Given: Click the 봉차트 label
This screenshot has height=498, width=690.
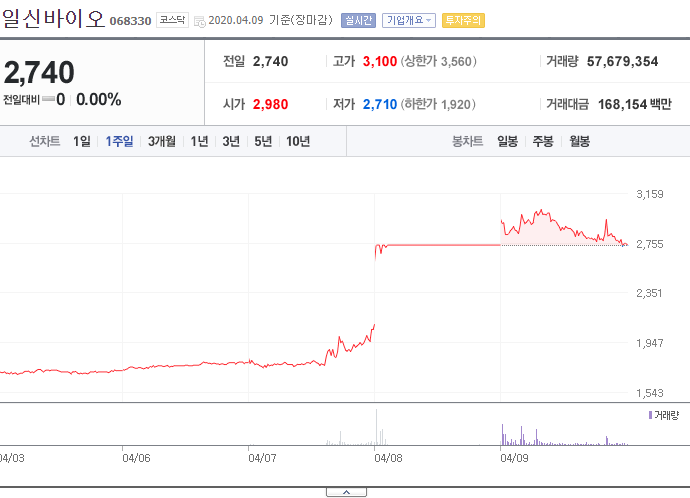Looking at the screenshot, I should [x=467, y=141].
